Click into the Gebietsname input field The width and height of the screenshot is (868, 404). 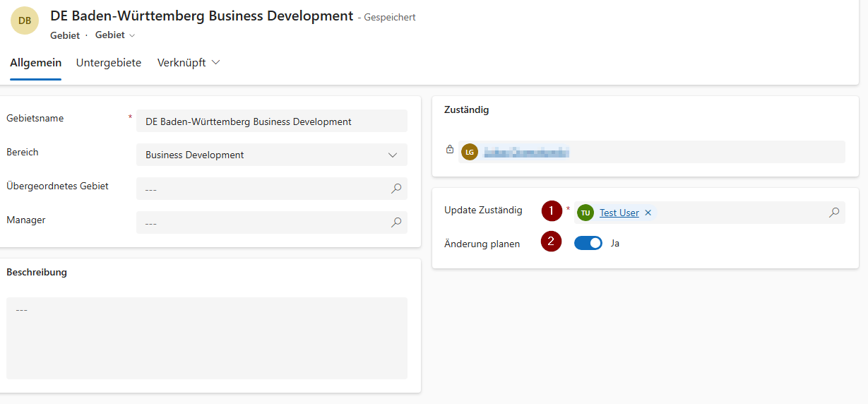tap(271, 121)
